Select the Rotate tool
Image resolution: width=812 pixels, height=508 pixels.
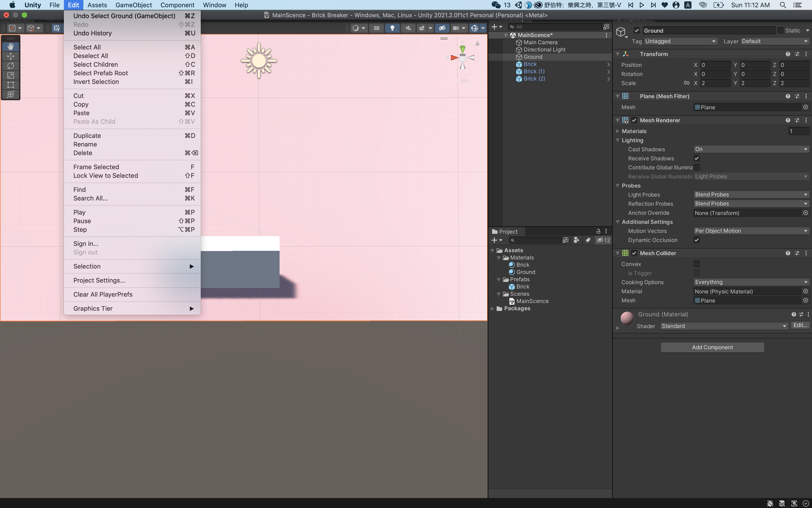pyautogui.click(x=10, y=66)
